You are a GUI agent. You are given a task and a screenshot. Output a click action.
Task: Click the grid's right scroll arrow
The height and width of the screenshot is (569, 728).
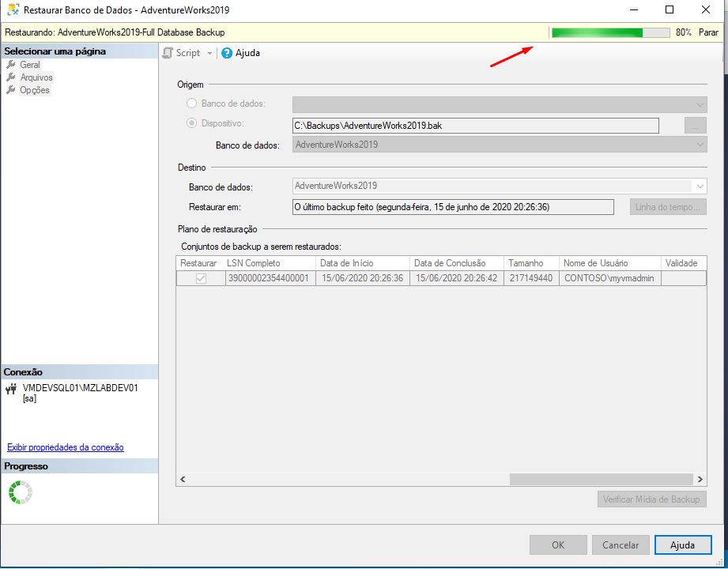(x=700, y=480)
